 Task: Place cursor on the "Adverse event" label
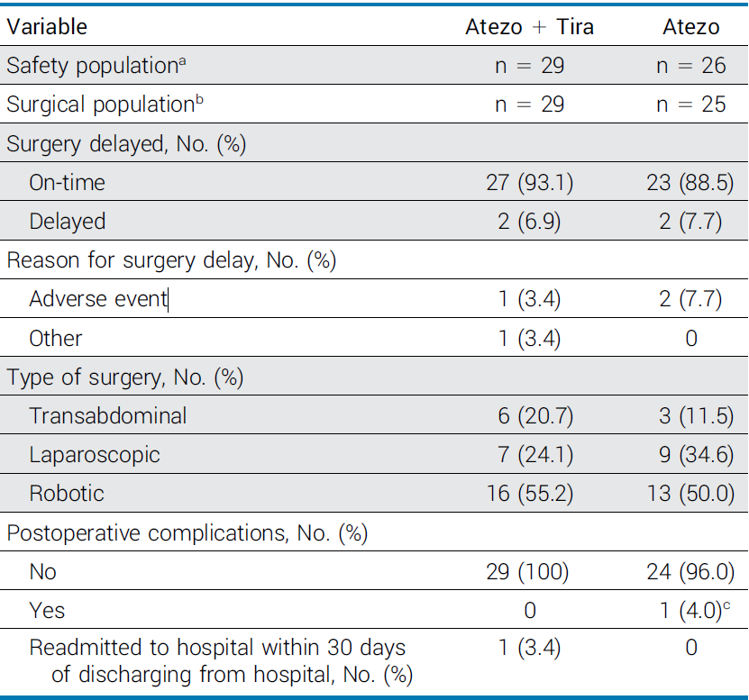coord(98,299)
